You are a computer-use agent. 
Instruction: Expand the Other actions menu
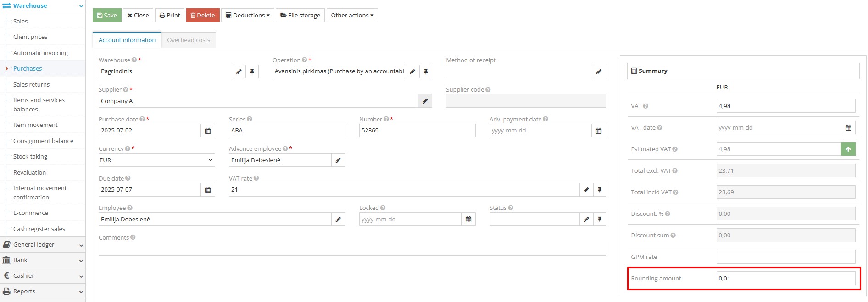click(352, 15)
